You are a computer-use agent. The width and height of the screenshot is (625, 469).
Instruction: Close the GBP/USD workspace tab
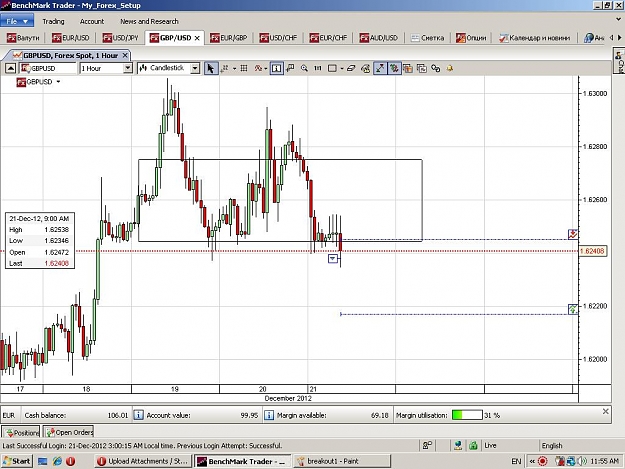tap(197, 38)
